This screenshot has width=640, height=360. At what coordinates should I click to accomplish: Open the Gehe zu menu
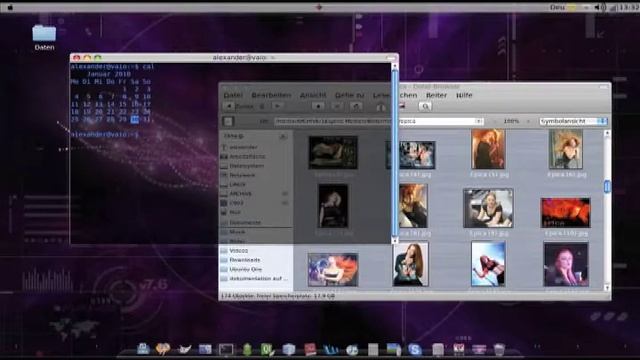tap(349, 95)
